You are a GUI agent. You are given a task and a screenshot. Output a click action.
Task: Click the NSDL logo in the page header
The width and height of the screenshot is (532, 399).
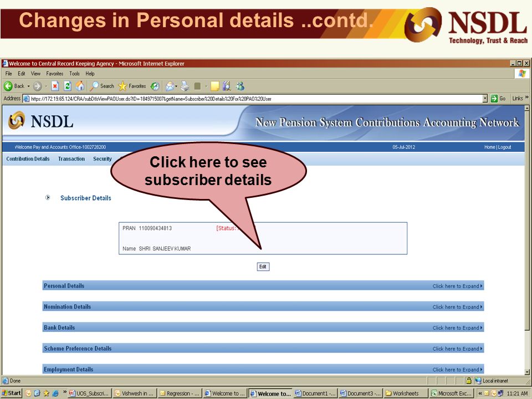tap(41, 121)
